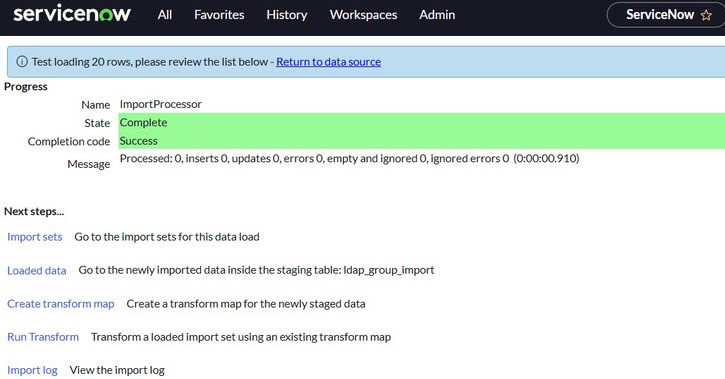Click the View the import log description
Screen dimensions: 725x379
click(x=117, y=370)
